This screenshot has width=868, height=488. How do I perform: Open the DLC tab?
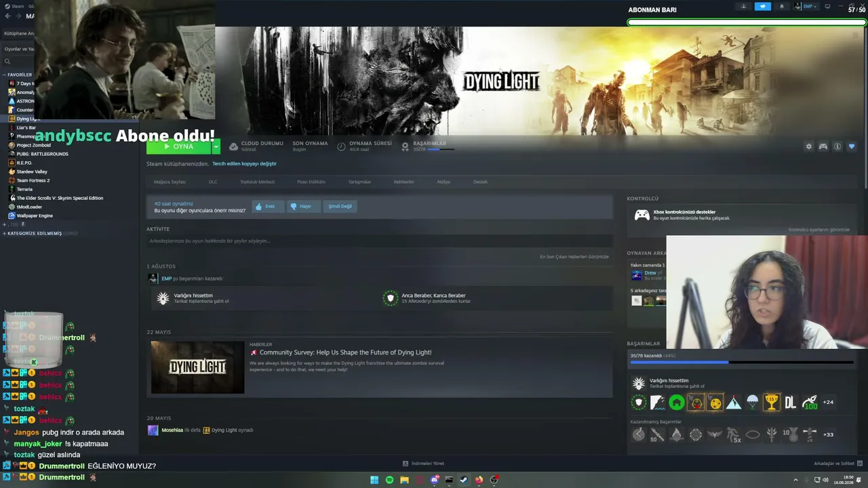(213, 182)
